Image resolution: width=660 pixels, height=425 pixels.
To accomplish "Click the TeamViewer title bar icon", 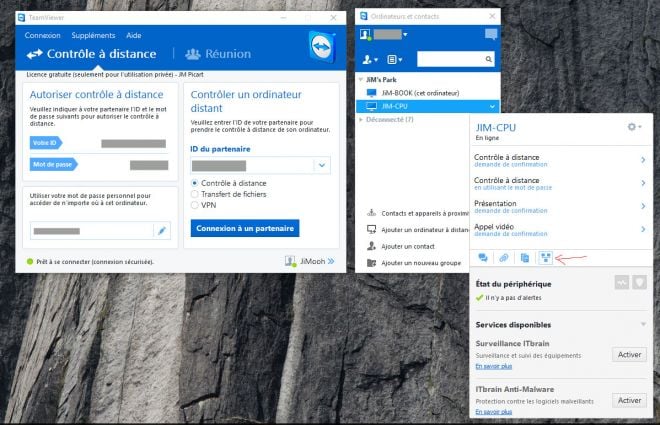I will coord(21,18).
